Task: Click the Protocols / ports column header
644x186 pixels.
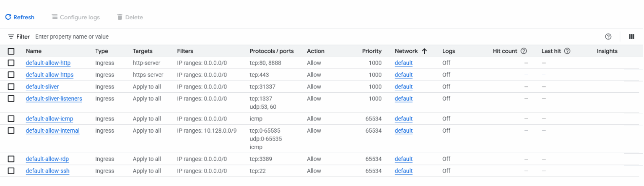Action: pyautogui.click(x=272, y=51)
